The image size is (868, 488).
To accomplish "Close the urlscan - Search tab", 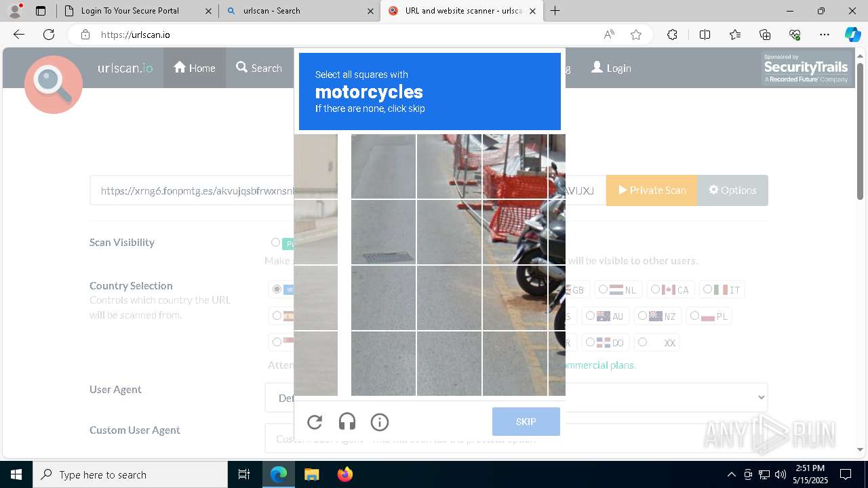I will (x=370, y=11).
